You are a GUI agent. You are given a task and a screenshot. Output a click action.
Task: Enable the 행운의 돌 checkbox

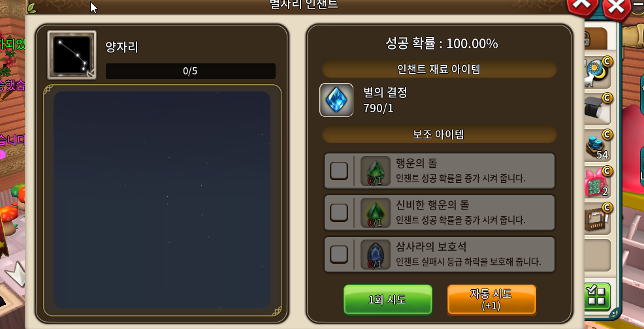[x=339, y=171]
